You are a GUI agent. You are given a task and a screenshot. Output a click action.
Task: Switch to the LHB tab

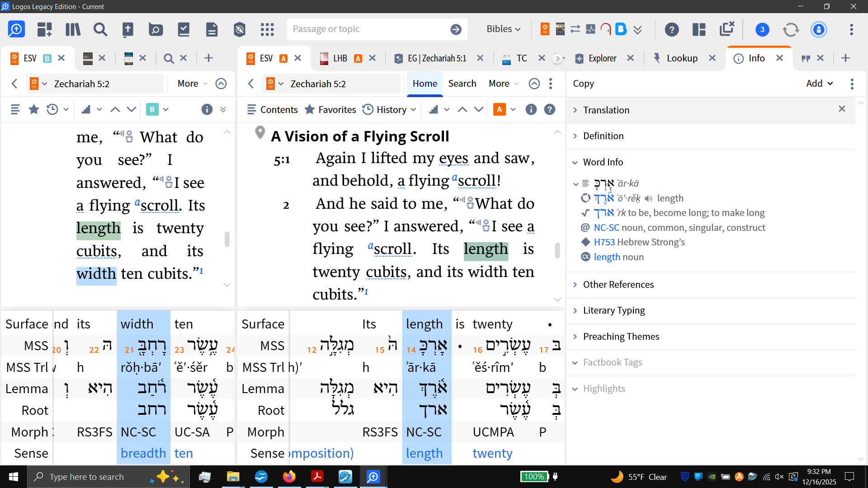[340, 58]
